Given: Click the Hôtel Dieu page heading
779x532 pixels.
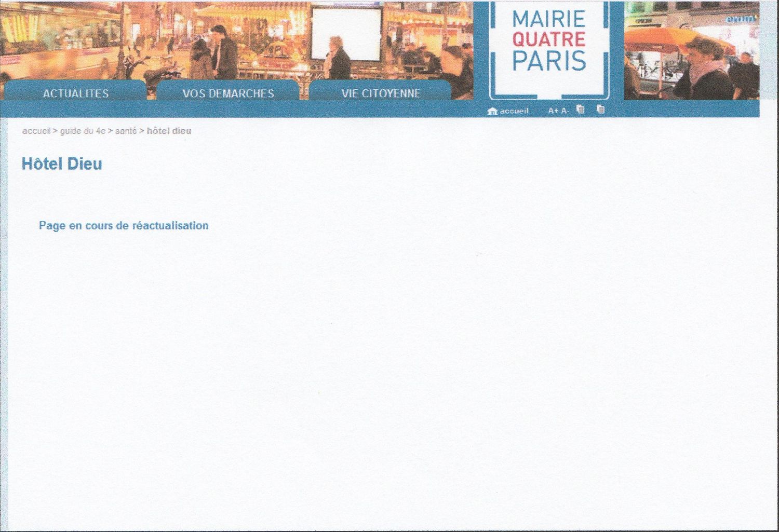Looking at the screenshot, I should point(62,164).
